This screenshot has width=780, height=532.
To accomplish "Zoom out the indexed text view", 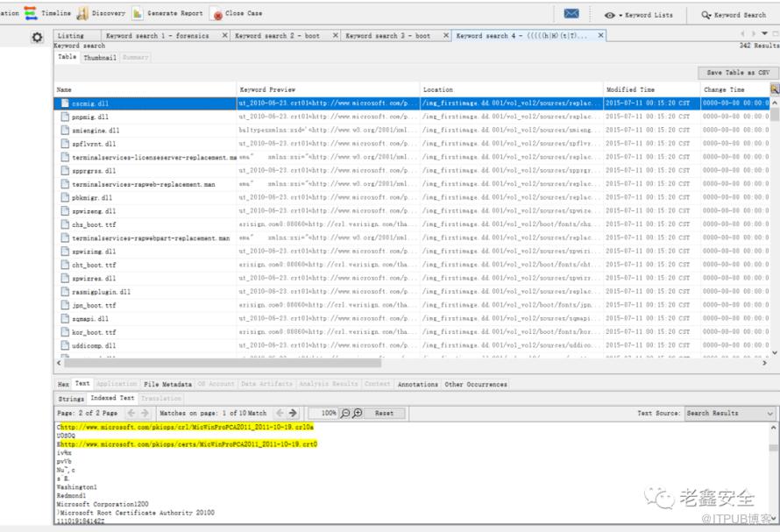I will tap(346, 413).
